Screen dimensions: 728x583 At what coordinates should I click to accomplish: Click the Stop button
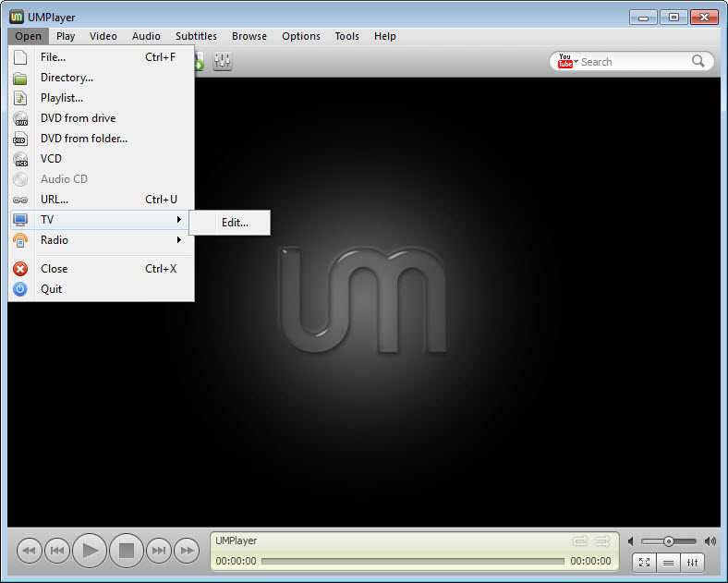tap(127, 551)
